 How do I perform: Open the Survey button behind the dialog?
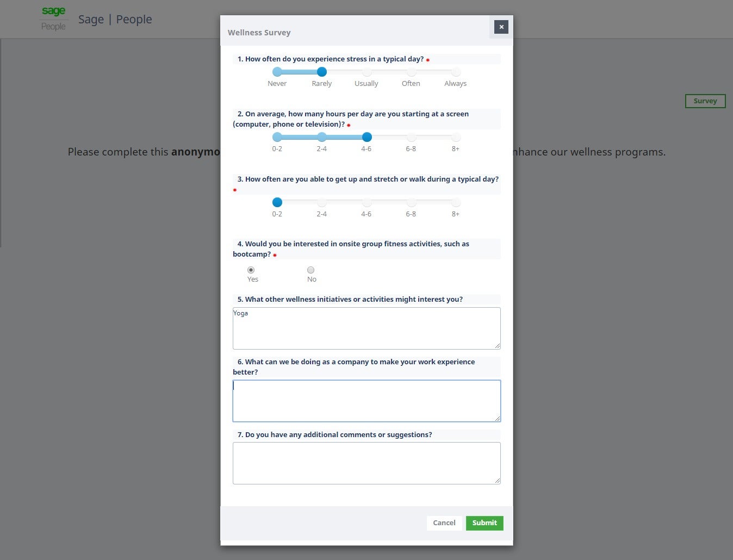pos(705,101)
